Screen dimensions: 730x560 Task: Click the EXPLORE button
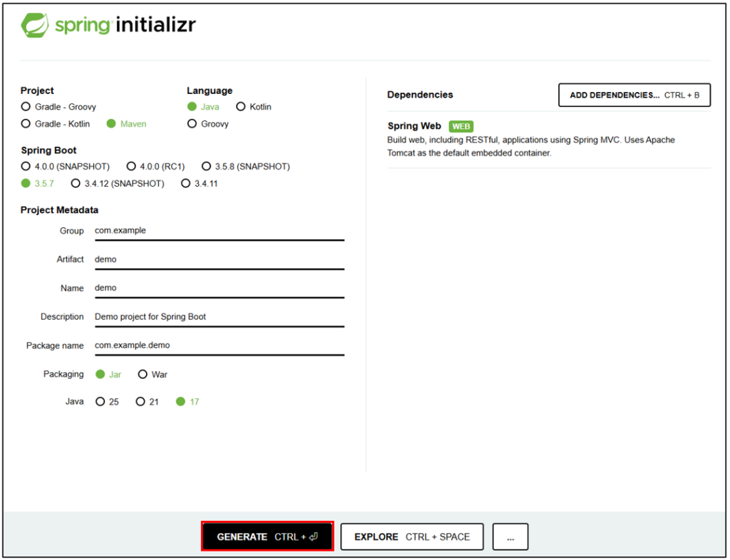click(x=411, y=537)
